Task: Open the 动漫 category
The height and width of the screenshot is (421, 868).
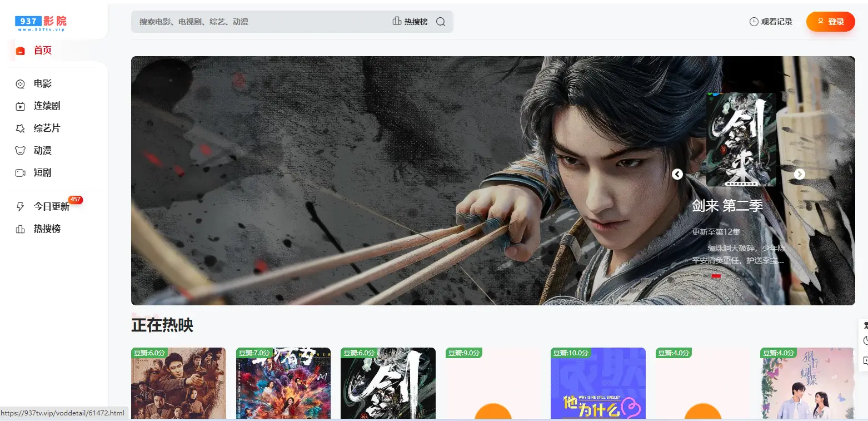Action: coord(42,150)
